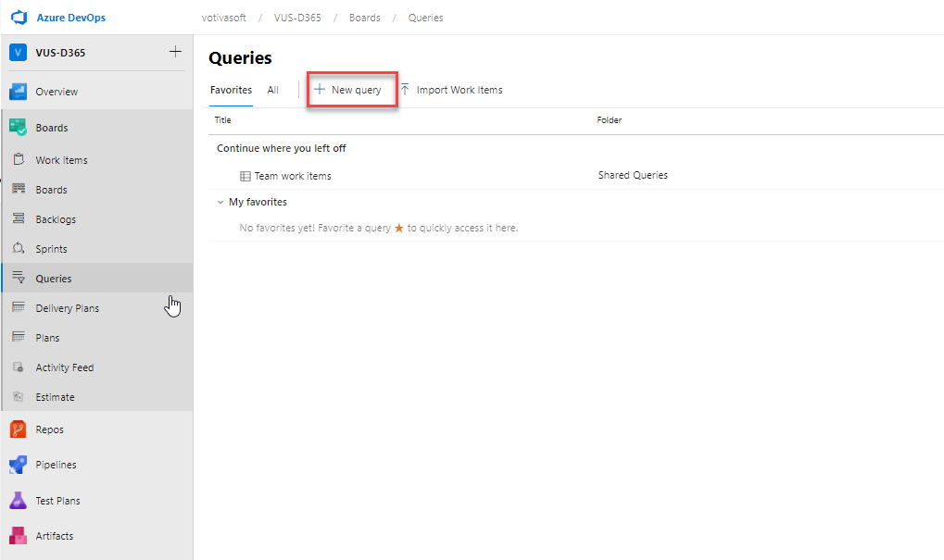Click the Activity Feed icon
The image size is (944, 560).
pos(19,367)
